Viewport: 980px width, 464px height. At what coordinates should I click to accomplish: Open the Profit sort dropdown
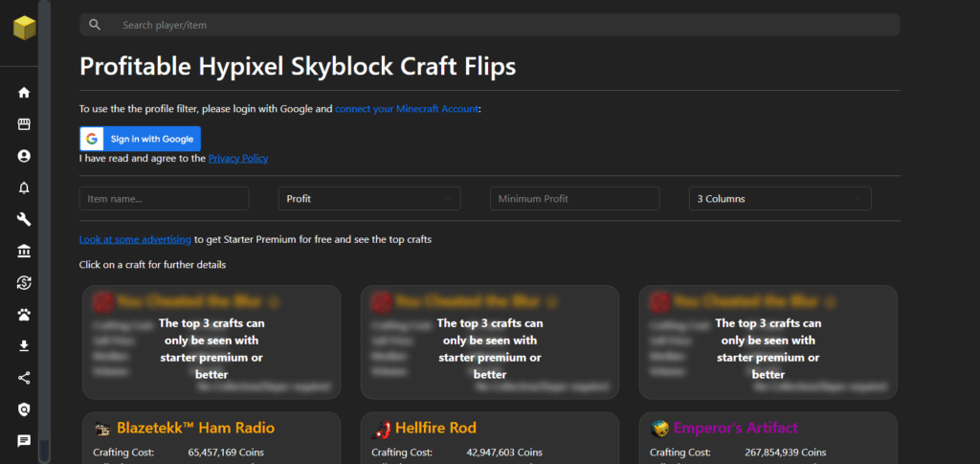point(369,199)
